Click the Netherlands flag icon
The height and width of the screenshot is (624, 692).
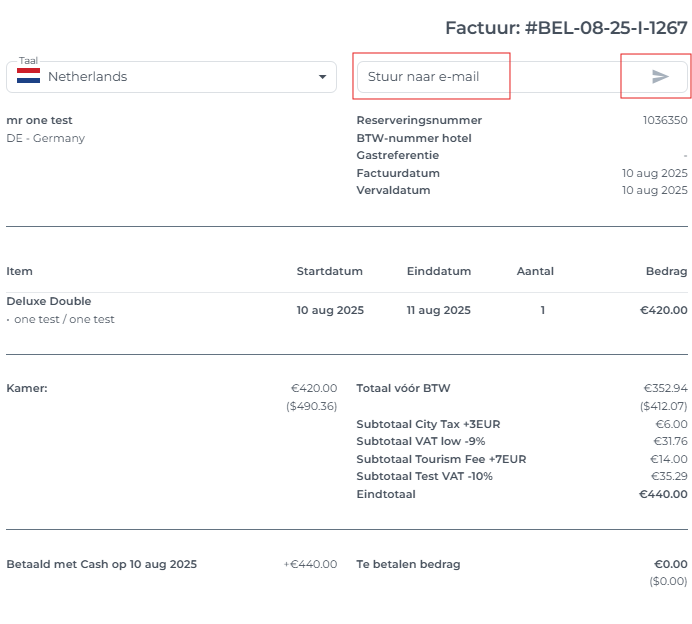(x=29, y=77)
